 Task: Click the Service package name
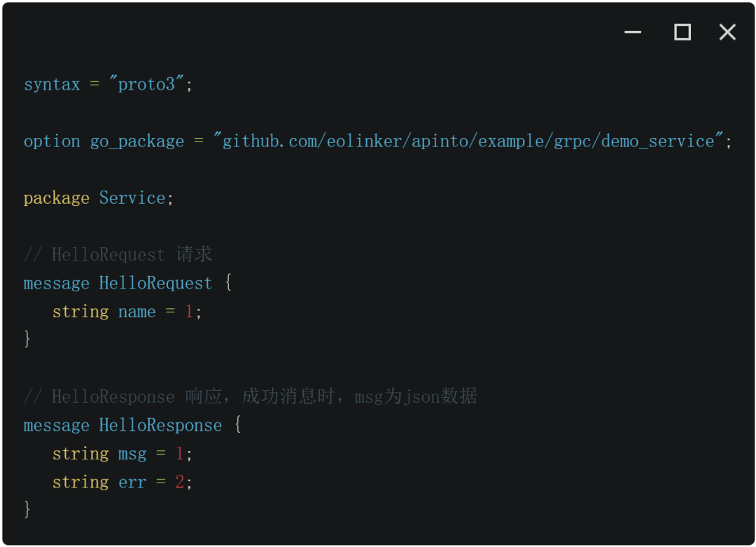point(132,198)
